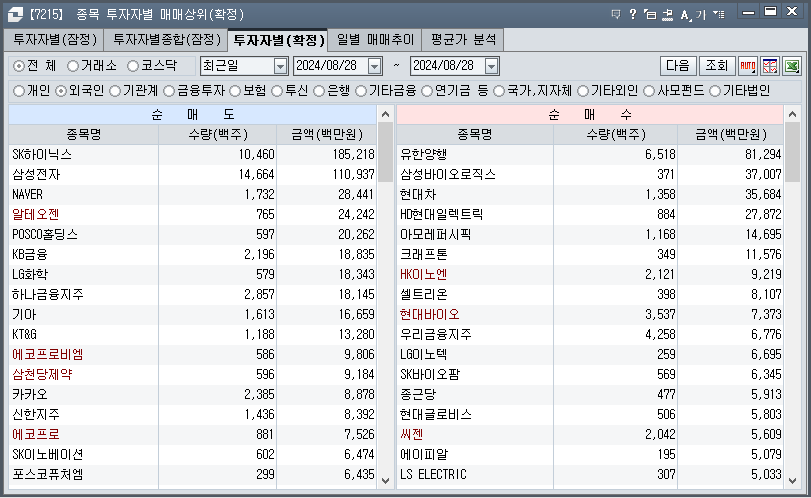Screen dimensions: 811x498
Task: Switch to the 투자자별(확정) tab
Action: [x=279, y=40]
